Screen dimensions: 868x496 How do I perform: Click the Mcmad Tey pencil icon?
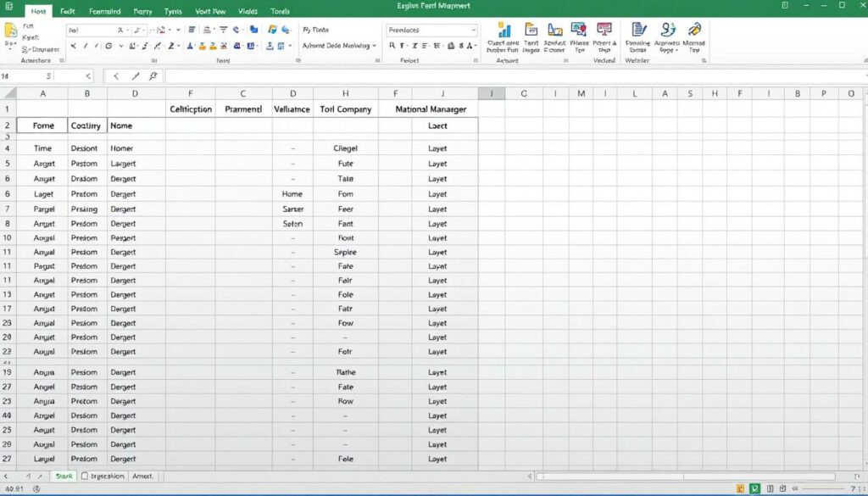pos(694,30)
